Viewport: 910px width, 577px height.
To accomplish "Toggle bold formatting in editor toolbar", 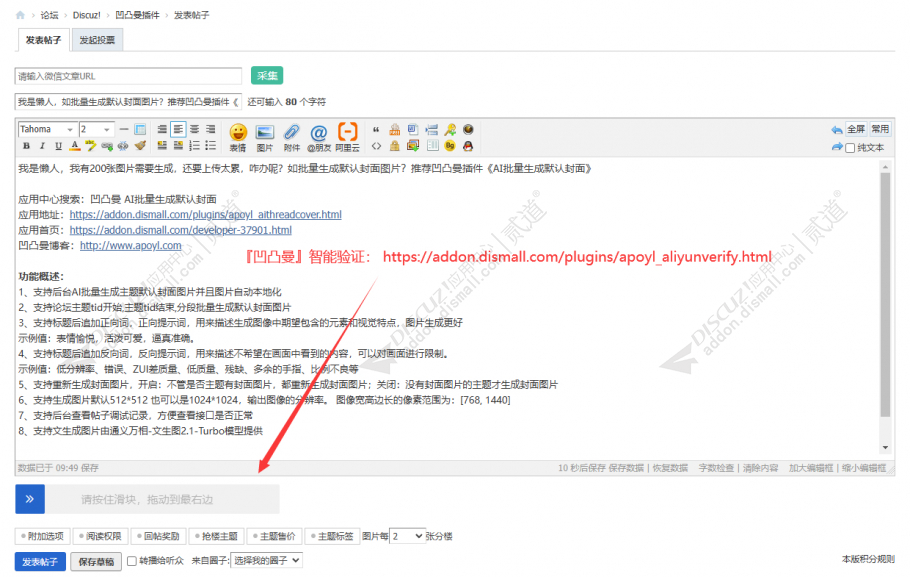I will [26, 146].
